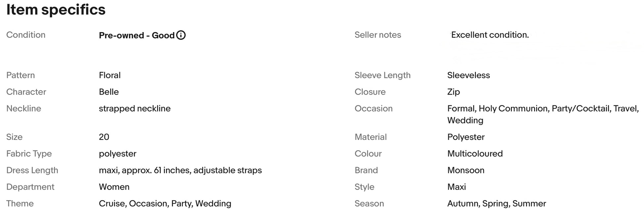The width and height of the screenshot is (644, 218).
Task: Click the Women department value
Action: click(x=114, y=187)
